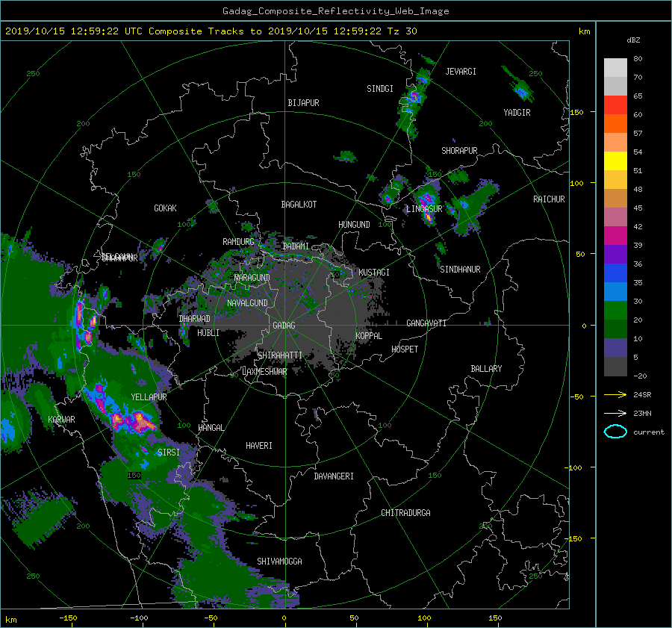672x628 pixels.
Task: Click the dBZ legend heading
Action: (633, 40)
